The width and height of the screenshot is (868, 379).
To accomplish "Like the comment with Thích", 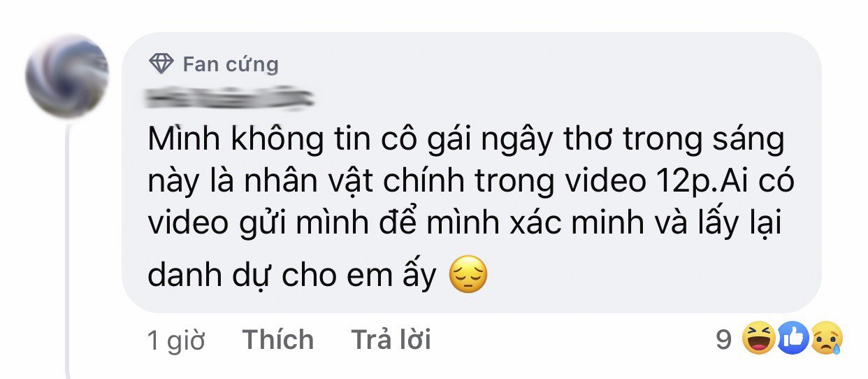I will coord(278,341).
